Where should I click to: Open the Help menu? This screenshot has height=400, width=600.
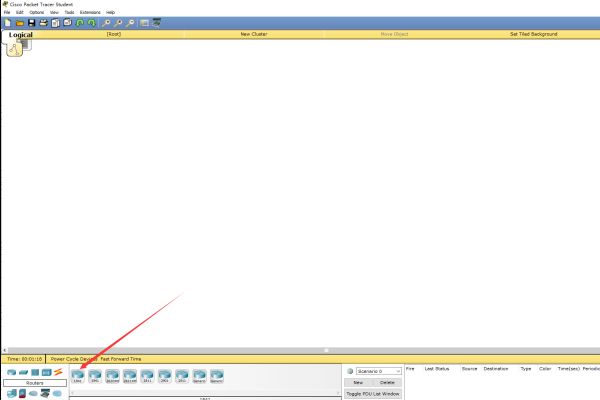pyautogui.click(x=110, y=12)
